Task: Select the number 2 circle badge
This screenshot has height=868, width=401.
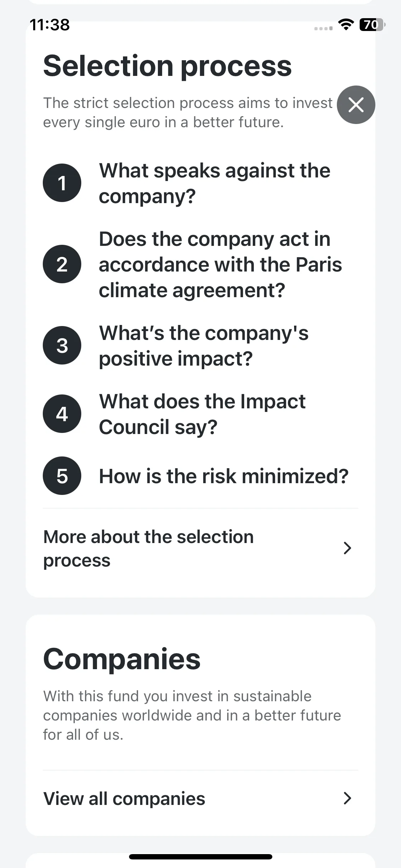Action: coord(62,264)
